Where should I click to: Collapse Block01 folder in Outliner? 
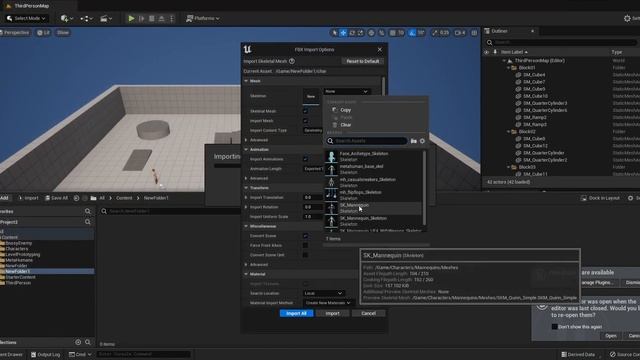(x=509, y=68)
